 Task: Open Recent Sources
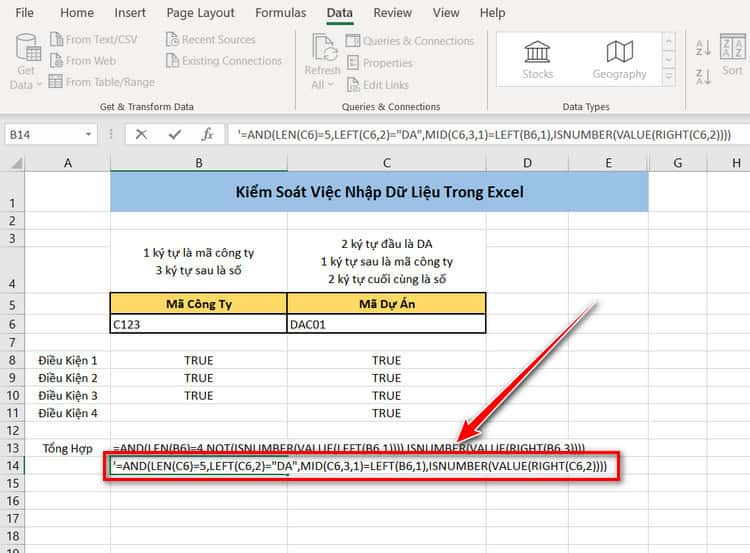pyautogui.click(x=210, y=39)
